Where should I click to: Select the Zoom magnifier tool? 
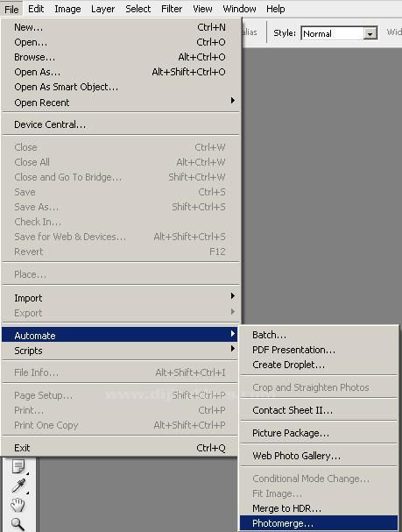pos(18,524)
